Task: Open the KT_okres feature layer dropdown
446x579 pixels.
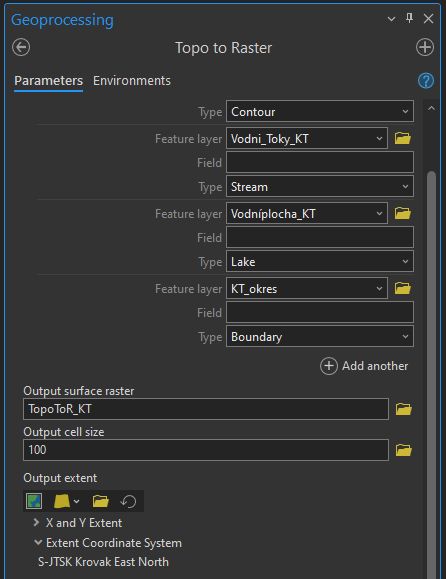Action: coord(307,288)
